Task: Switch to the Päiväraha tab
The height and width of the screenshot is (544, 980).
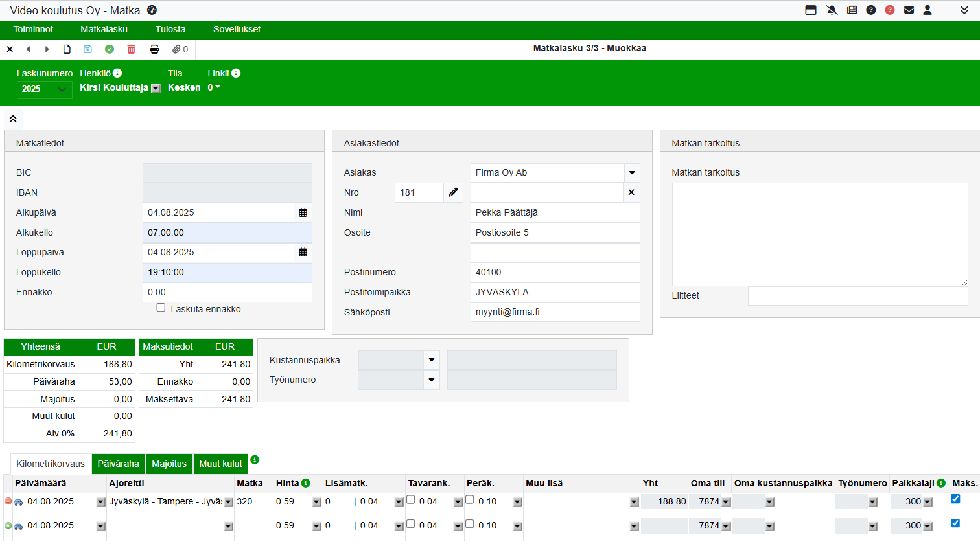Action: (x=119, y=464)
